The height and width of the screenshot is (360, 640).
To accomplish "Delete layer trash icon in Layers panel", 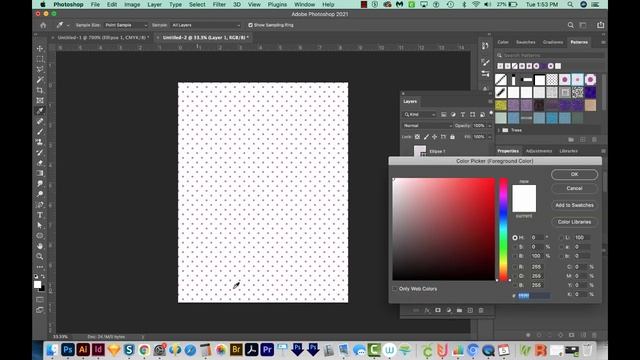I will point(481,310).
